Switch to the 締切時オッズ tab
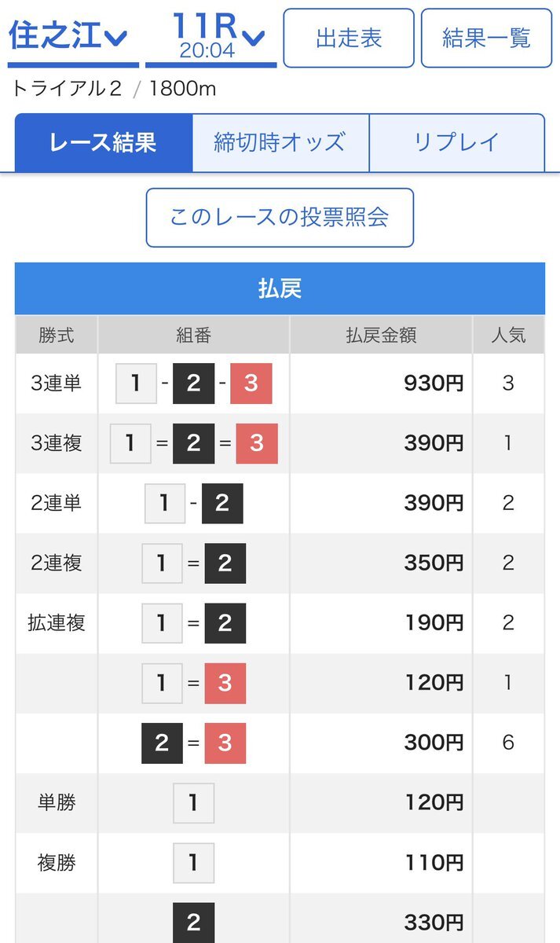This screenshot has width=560, height=943. tap(280, 142)
